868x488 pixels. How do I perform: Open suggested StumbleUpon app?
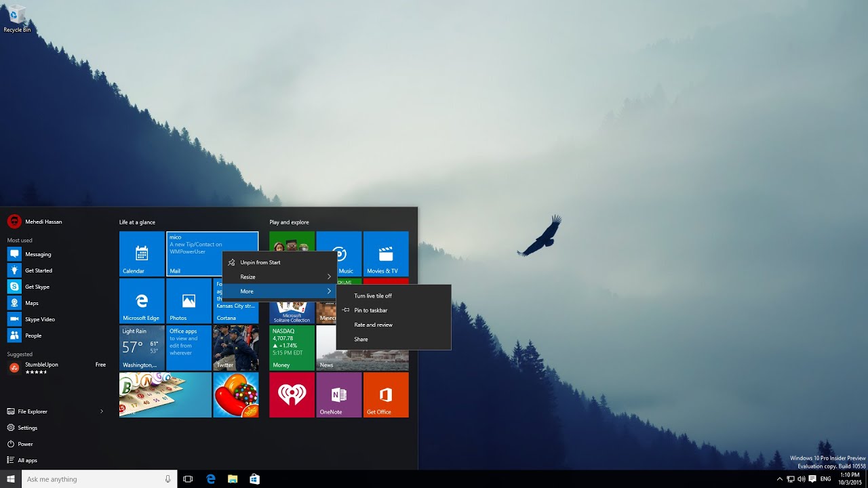pos(56,367)
